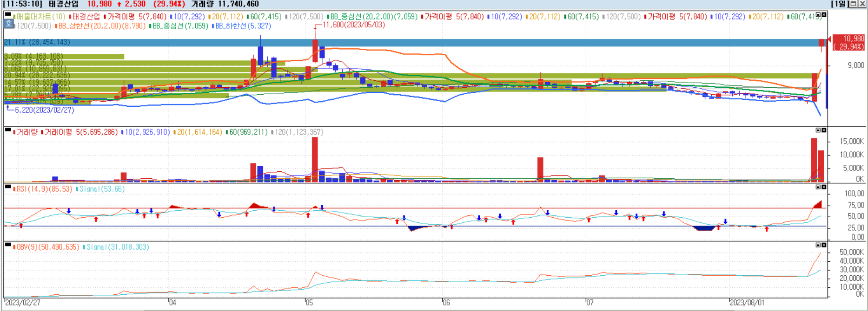
Task: Click the red 10,980 (29.94%) current price tag
Action: click(849, 43)
